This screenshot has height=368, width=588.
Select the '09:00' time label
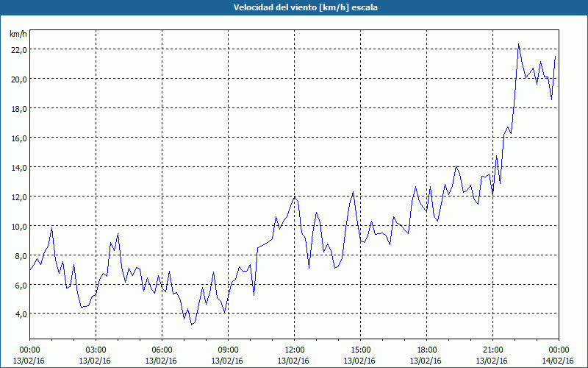[x=228, y=350]
